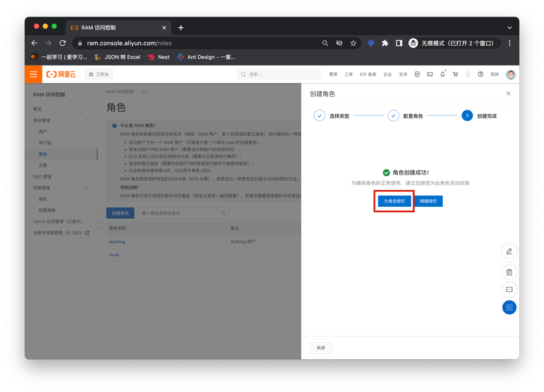Close the RAM 访问控制 tab
Screen dimensions: 544x392
164,28
